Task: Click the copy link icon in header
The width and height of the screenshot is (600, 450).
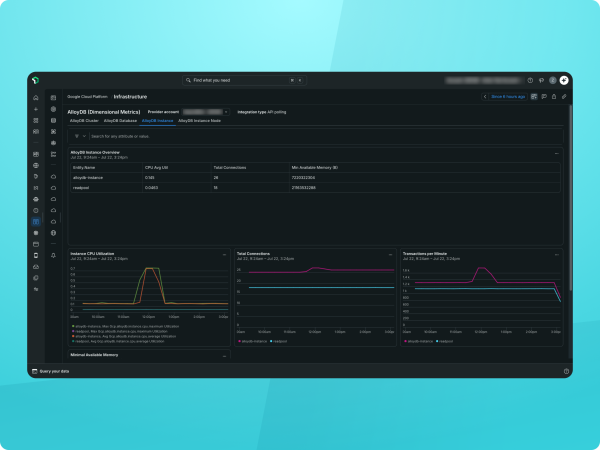Action: pyautogui.click(x=564, y=96)
